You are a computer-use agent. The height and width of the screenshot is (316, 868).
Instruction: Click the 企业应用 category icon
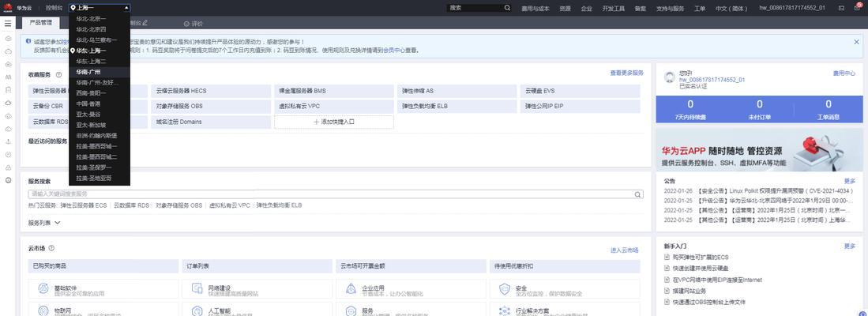point(351,288)
